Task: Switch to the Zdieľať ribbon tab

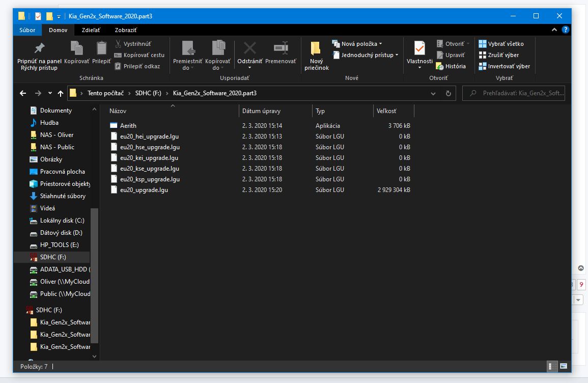Action: 91,30
